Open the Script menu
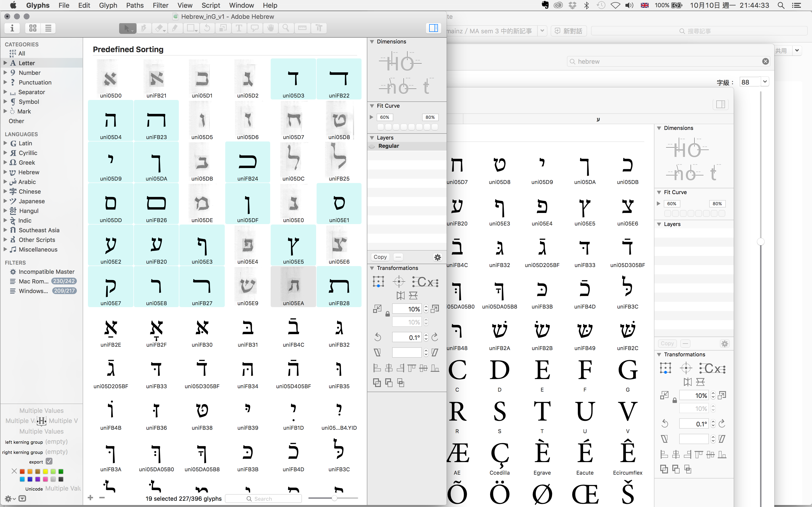The width and height of the screenshot is (812, 507). tap(210, 5)
